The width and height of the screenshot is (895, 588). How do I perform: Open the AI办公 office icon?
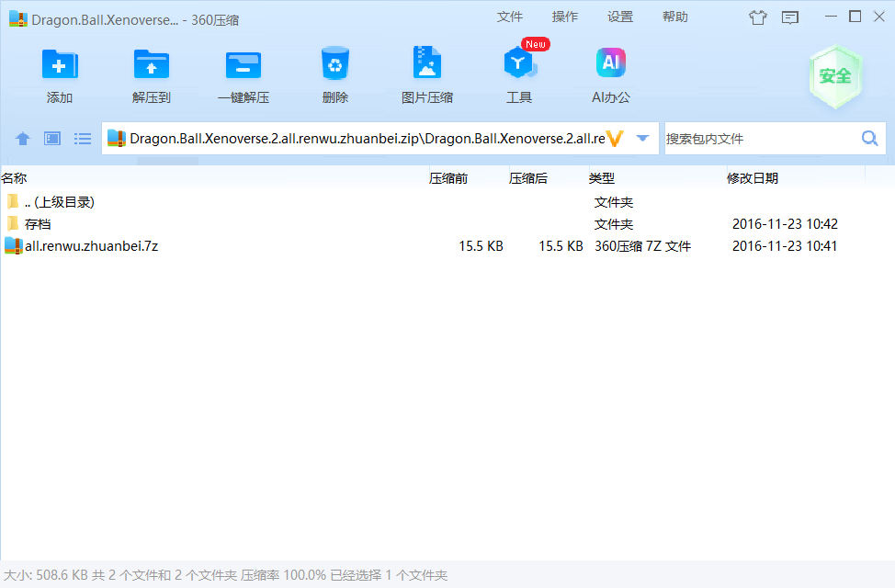coord(611,62)
